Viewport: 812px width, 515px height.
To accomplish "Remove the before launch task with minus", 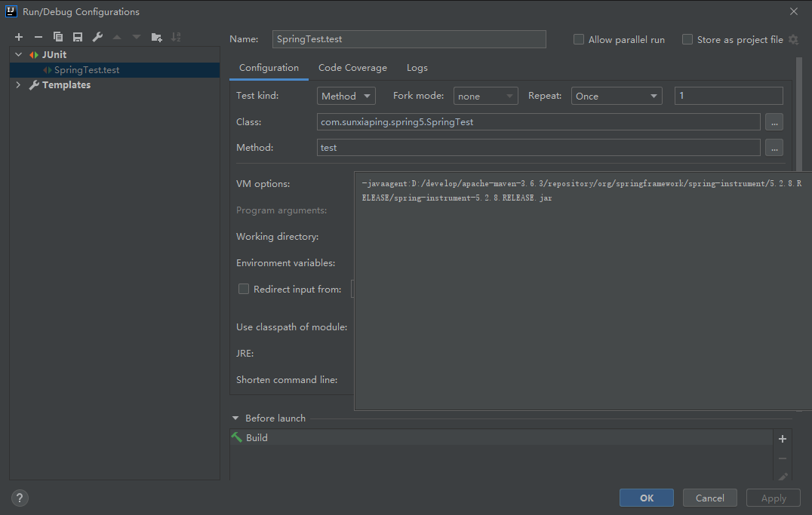I will point(783,458).
